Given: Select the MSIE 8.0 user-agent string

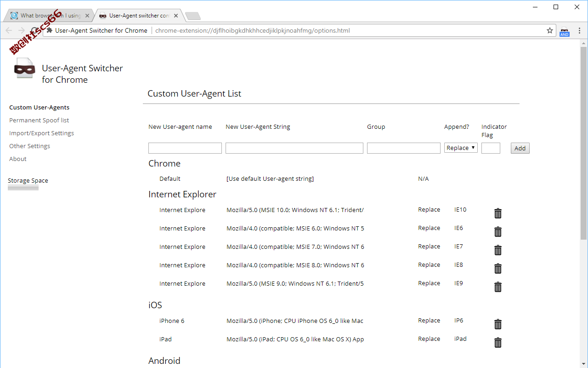Looking at the screenshot, I should pos(295,265).
